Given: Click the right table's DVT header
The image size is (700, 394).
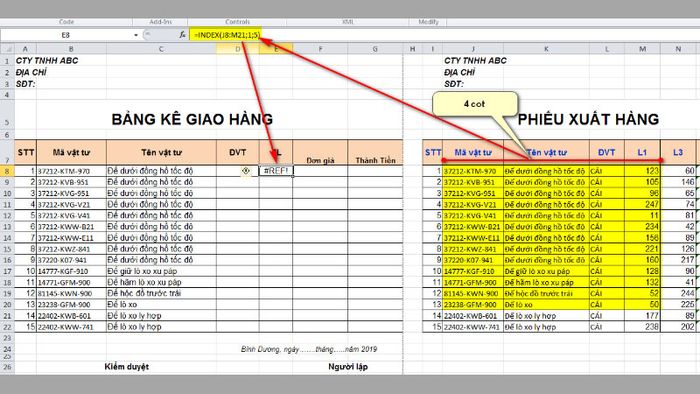Looking at the screenshot, I should click(606, 153).
